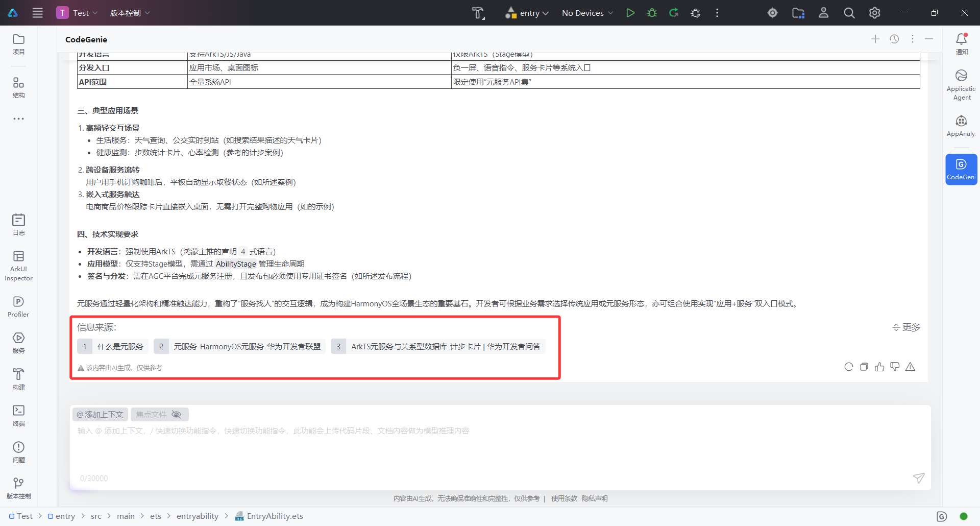Image resolution: width=980 pixels, height=526 pixels.
Task: Open the No Devices selector dropdown
Action: click(587, 13)
